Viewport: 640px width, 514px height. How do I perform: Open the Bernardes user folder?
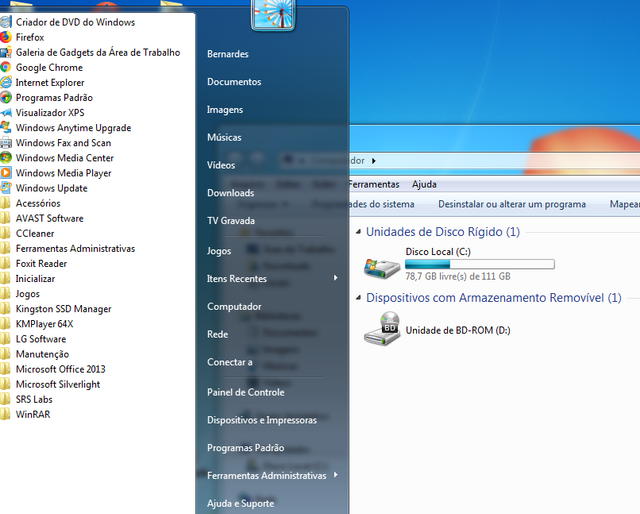[x=228, y=54]
